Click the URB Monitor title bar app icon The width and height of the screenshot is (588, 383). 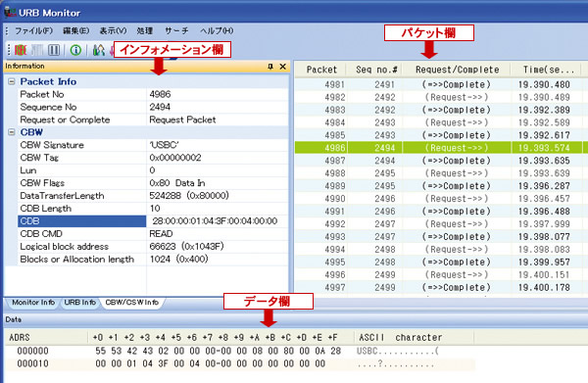[10, 13]
